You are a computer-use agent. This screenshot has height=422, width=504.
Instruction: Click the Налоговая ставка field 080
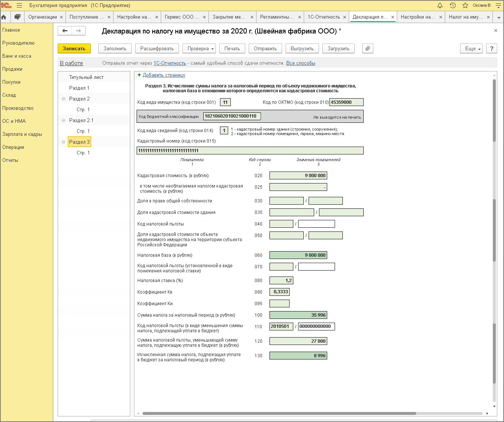coord(281,281)
